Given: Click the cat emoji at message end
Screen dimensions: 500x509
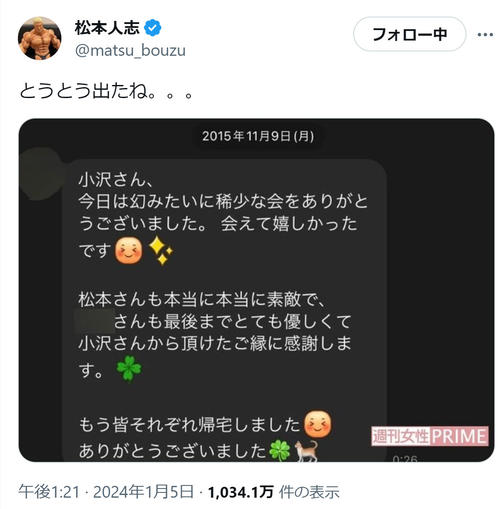Looking at the screenshot, I should click(x=306, y=451).
